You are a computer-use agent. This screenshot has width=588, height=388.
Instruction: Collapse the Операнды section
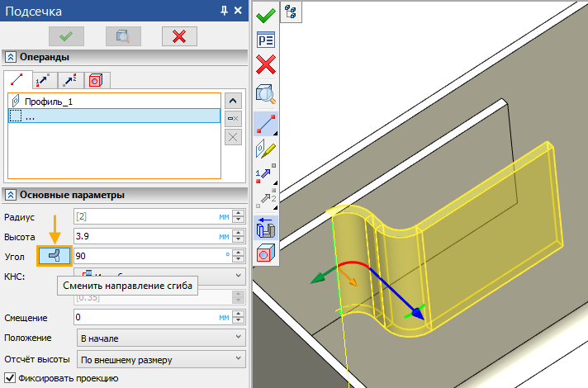tap(11, 57)
